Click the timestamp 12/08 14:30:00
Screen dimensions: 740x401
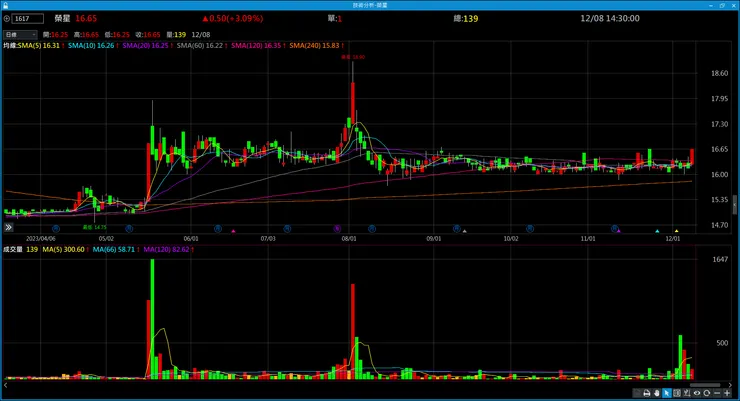coord(610,18)
